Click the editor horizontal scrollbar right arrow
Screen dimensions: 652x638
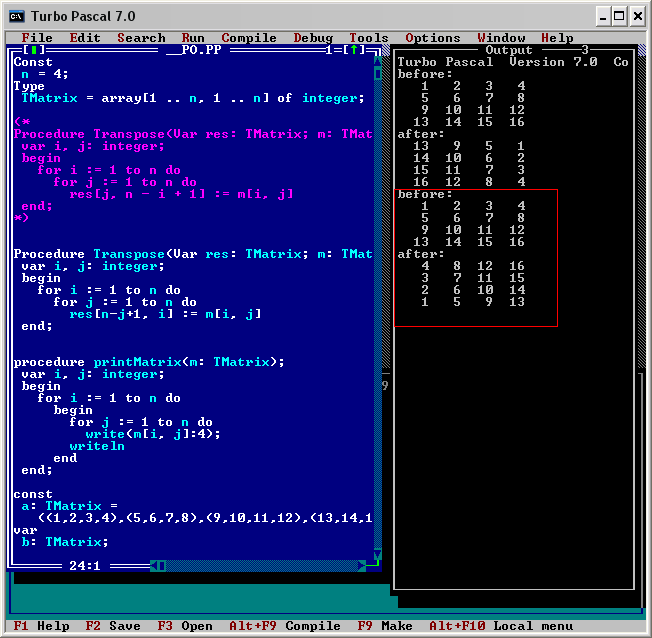tap(361, 566)
